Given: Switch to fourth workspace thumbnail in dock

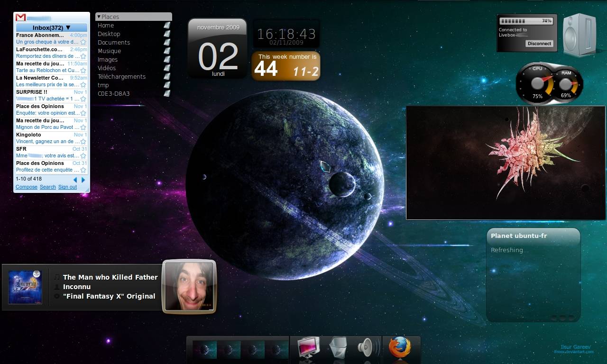Looking at the screenshot, I should tap(276, 349).
